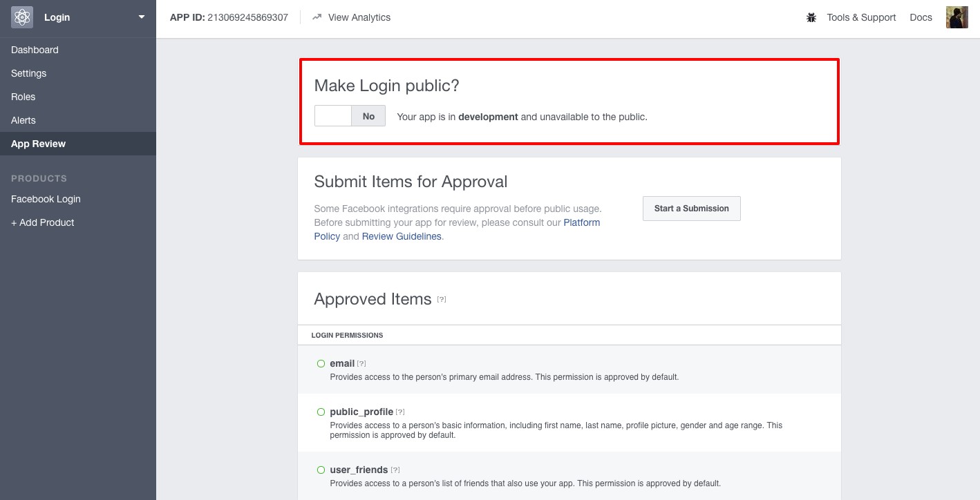The width and height of the screenshot is (980, 500).
Task: Go to Dashboard in the sidebar
Action: tap(35, 50)
